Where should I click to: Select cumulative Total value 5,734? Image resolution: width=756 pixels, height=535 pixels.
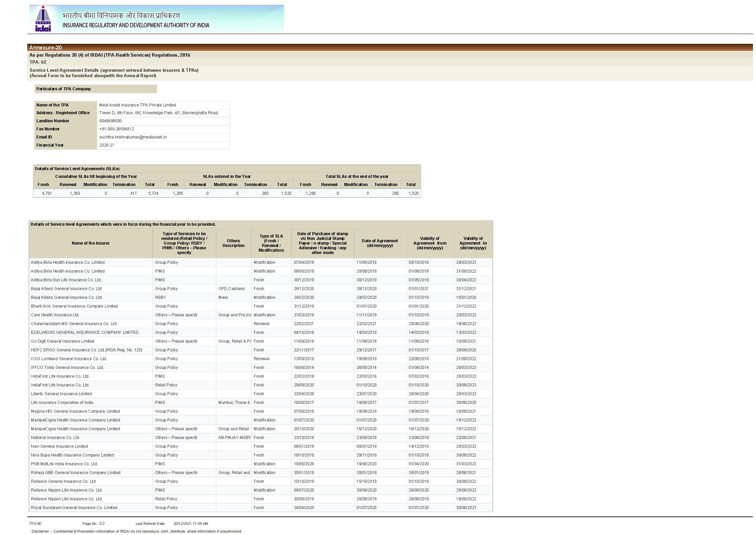click(x=153, y=193)
